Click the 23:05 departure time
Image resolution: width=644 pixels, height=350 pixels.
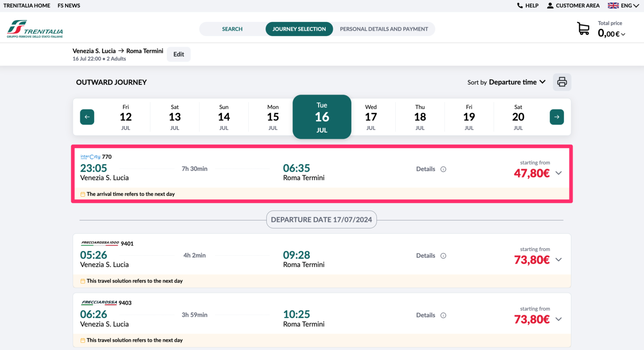tap(93, 168)
